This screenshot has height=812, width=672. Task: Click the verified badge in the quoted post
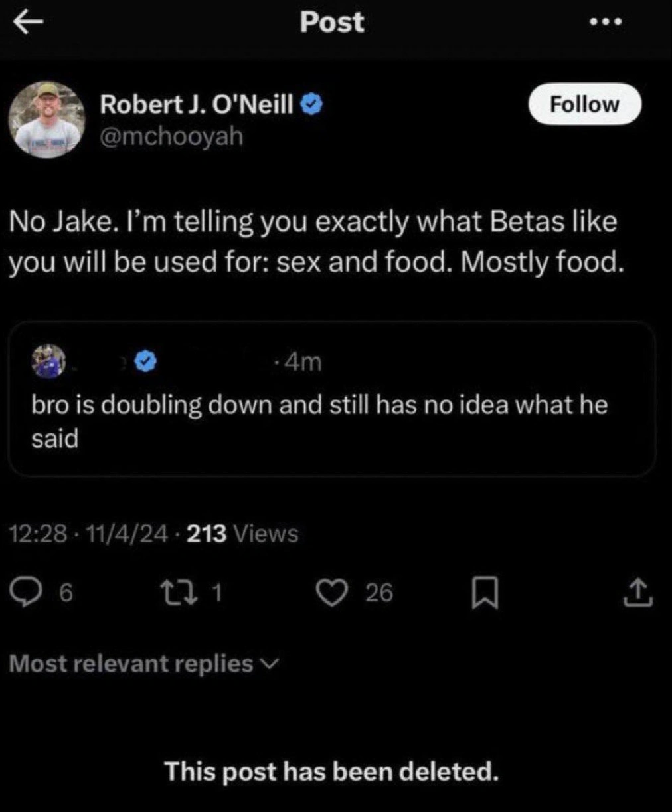(x=147, y=361)
